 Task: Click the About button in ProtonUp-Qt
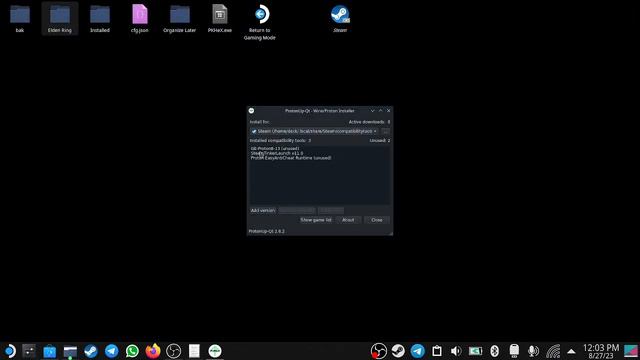pyautogui.click(x=348, y=220)
